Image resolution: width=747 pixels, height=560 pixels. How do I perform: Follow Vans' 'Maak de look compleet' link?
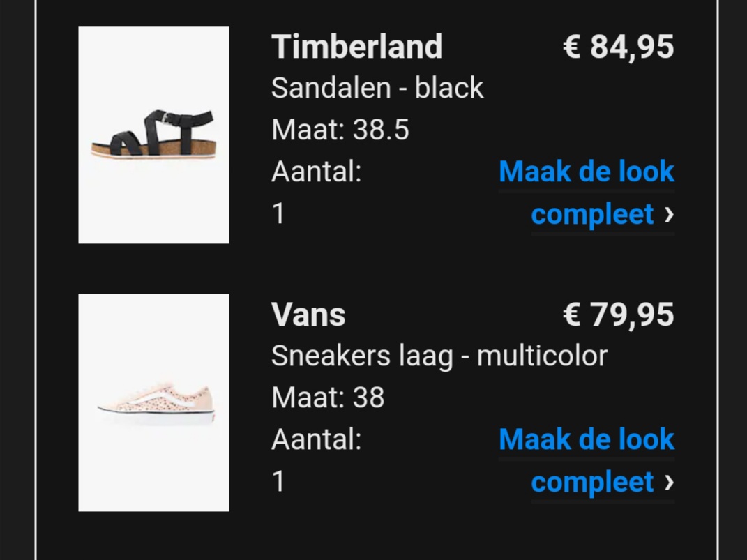587,460
